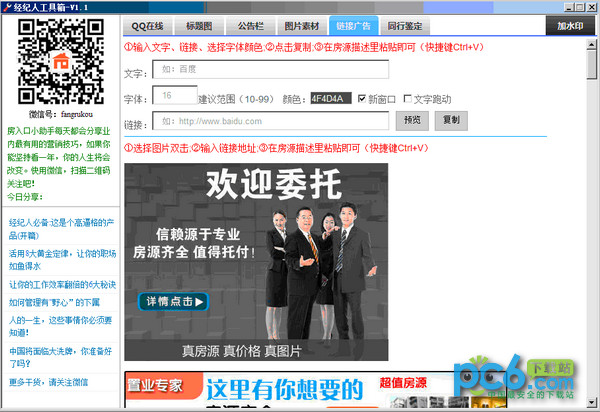Open the 同行鉴定 tab
Screen dimensions: 600x412
tap(405, 26)
